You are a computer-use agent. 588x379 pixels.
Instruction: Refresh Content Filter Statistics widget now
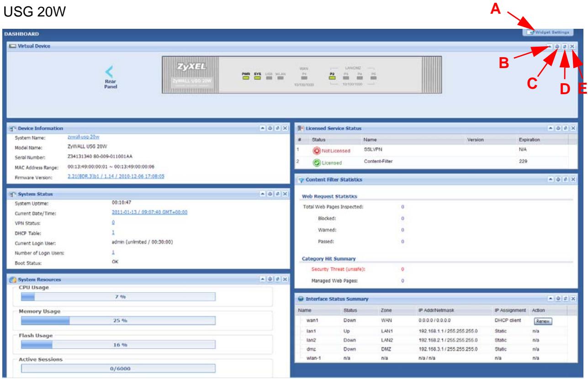[x=566, y=180]
